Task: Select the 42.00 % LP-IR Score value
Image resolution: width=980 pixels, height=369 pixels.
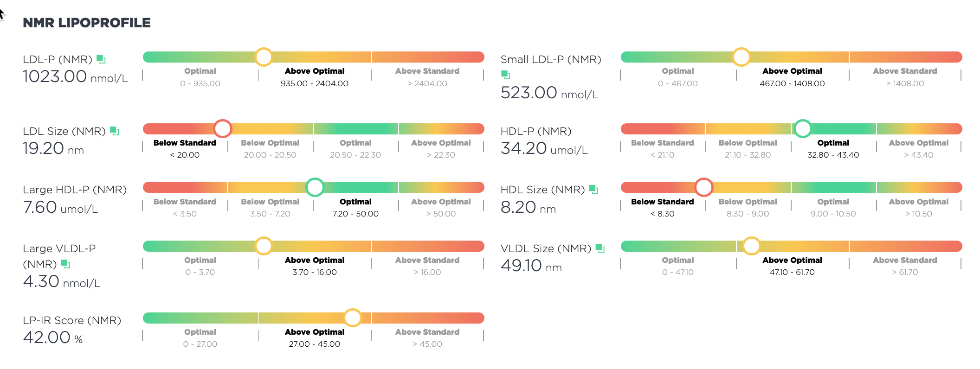Action: pos(53,337)
